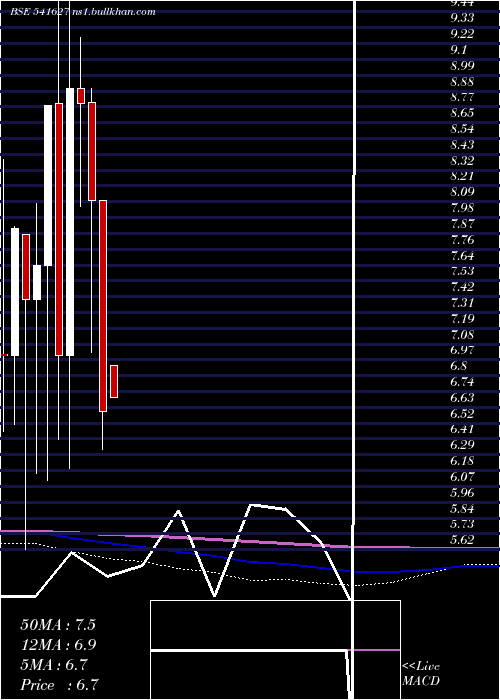This screenshot has height=700, width=500.
Task: Select the 8.99 price axis label
Action: 462,66
